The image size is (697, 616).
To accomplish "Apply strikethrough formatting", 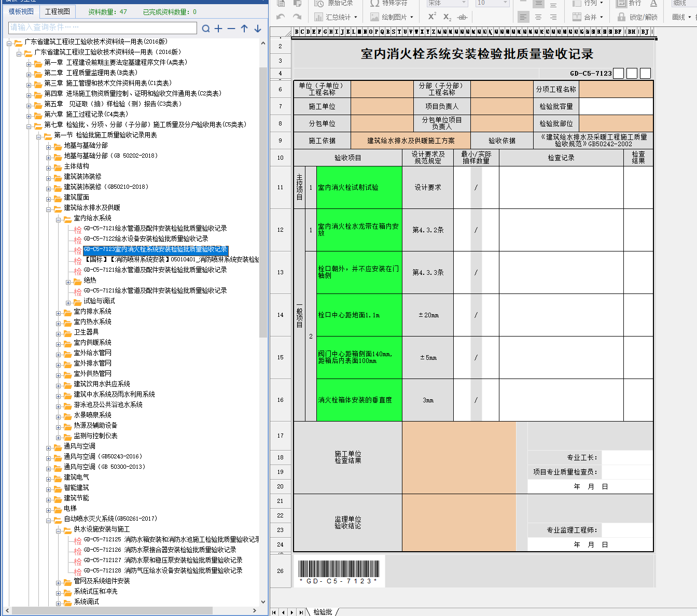I will click(x=462, y=17).
